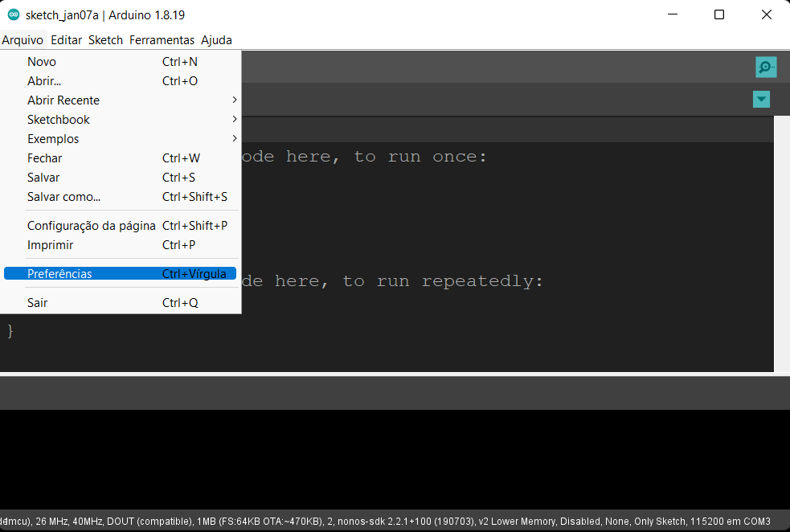Open "Configuração da página" settings

tap(91, 225)
